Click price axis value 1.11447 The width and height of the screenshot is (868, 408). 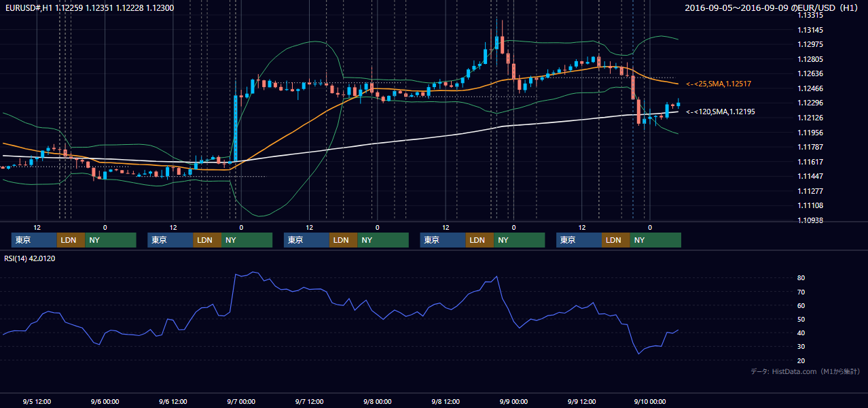(810, 176)
